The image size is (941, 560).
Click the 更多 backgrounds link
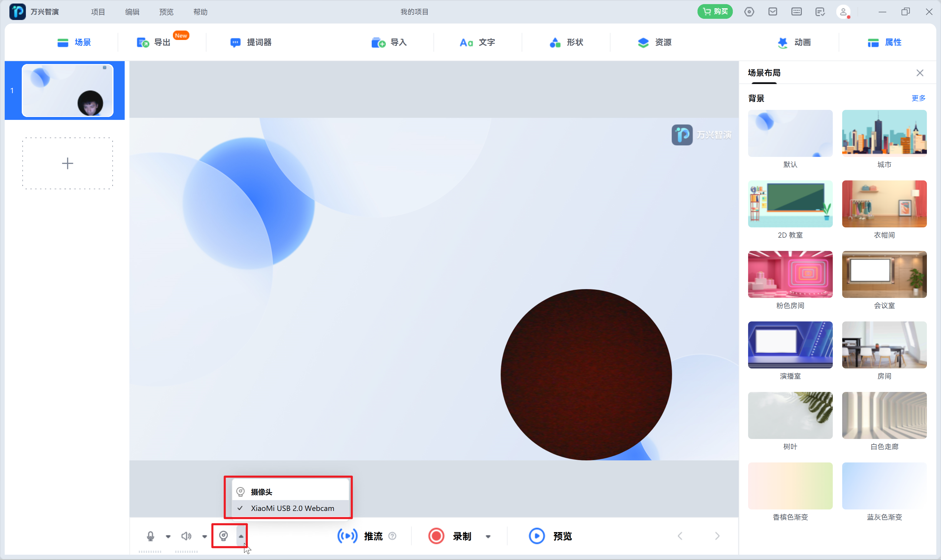coord(918,98)
